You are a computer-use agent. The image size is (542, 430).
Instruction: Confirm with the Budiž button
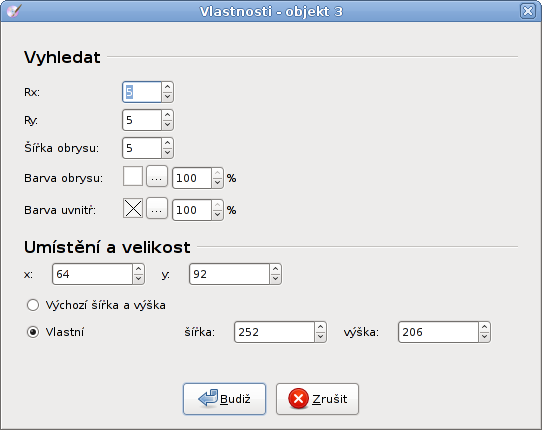224,399
